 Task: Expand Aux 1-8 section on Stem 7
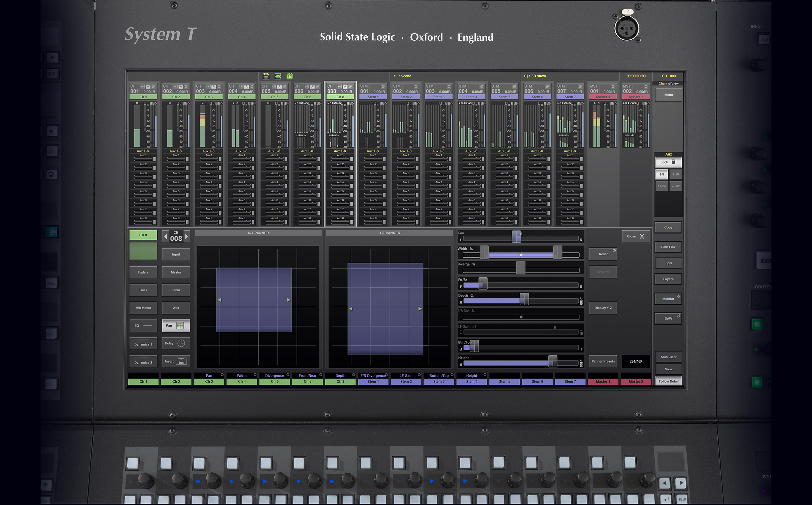pyautogui.click(x=570, y=151)
